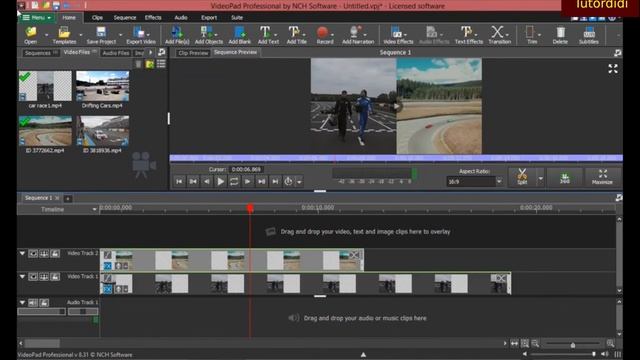
Task: Delete the selected clip with Delete icon
Action: tap(560, 35)
